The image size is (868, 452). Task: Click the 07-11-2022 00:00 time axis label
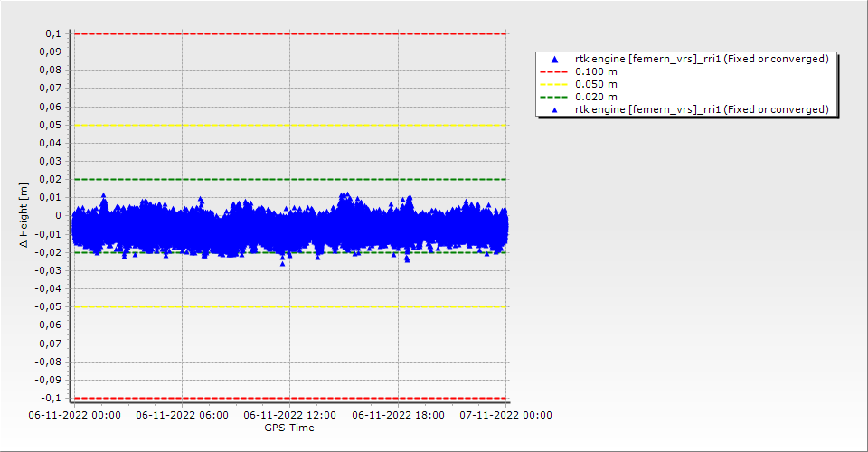coord(506,416)
